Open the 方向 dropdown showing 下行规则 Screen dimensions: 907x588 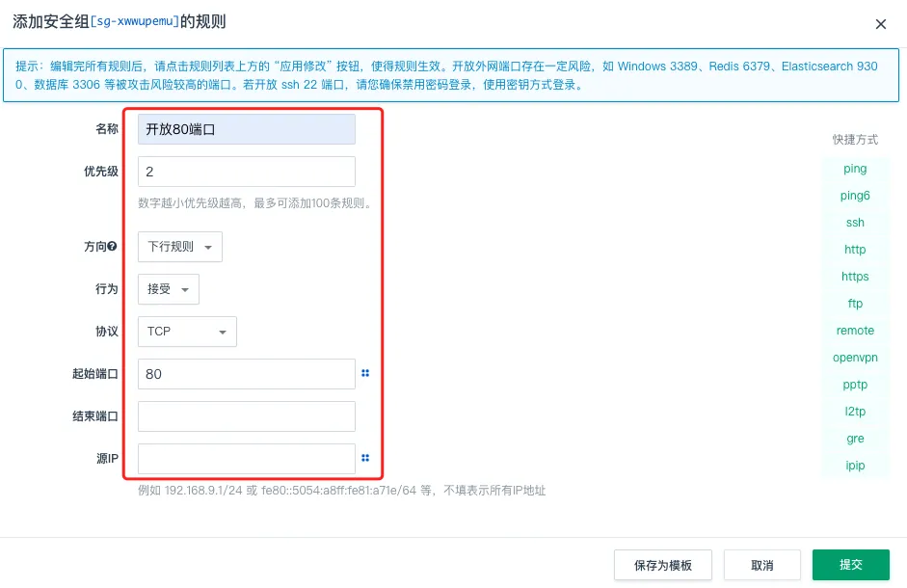pyautogui.click(x=180, y=247)
